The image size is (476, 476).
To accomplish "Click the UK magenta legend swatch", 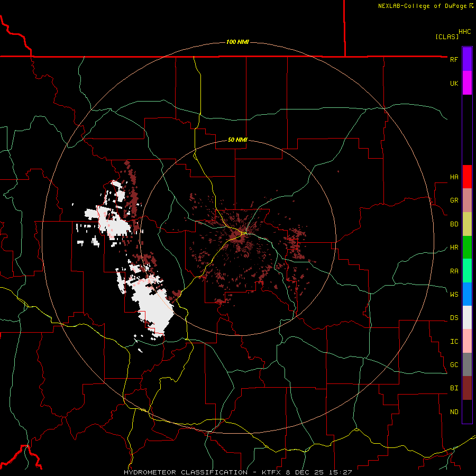I will (x=467, y=83).
